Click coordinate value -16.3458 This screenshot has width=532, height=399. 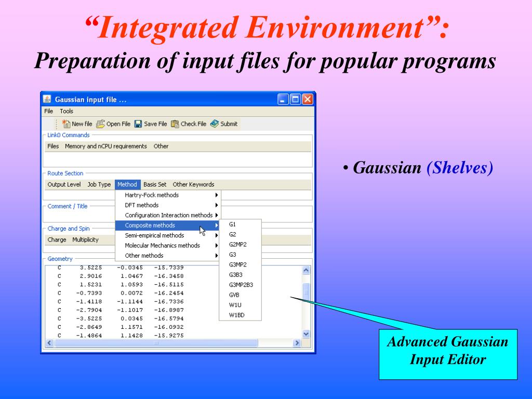169,276
